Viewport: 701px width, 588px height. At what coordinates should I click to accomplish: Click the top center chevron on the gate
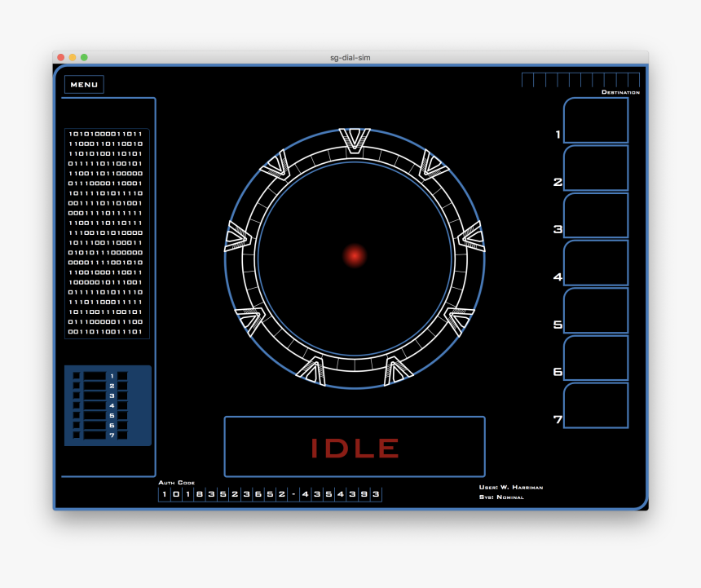pos(355,141)
